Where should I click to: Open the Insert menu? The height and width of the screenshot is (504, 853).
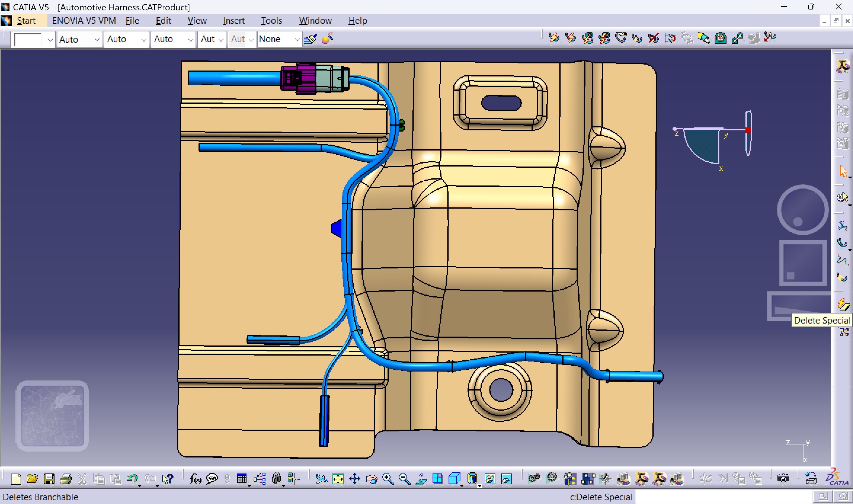coord(234,21)
